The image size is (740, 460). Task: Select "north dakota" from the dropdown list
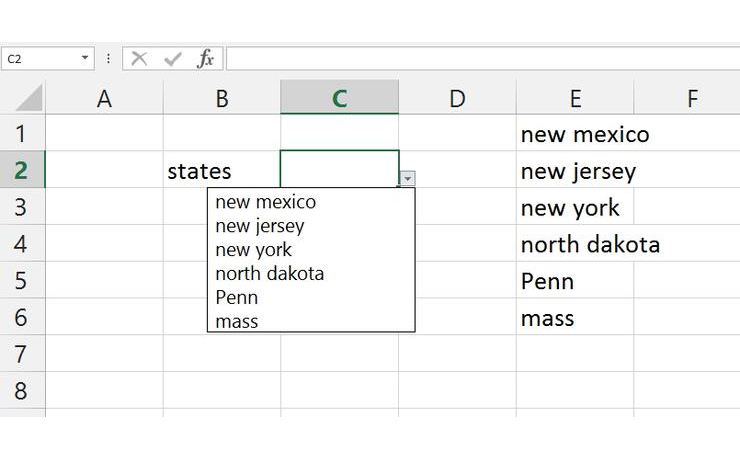click(x=270, y=273)
